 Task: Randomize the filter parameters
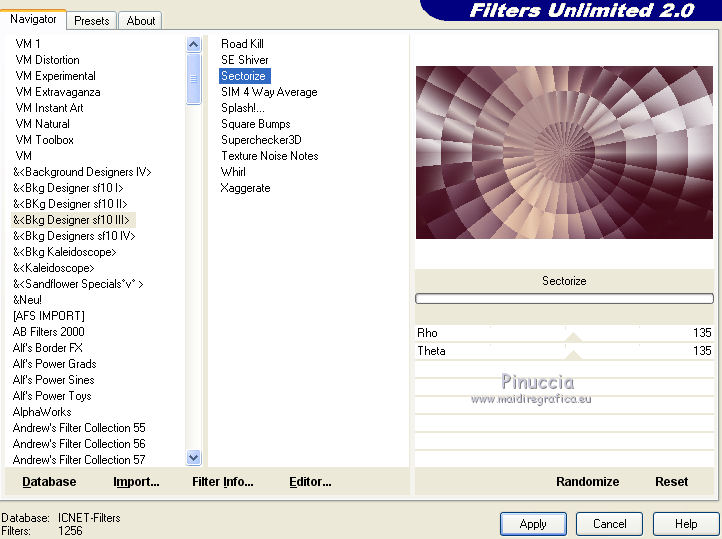point(588,481)
